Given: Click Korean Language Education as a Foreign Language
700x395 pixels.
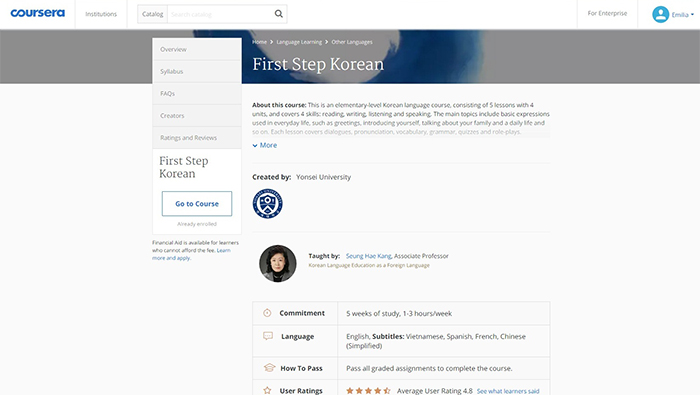Looking at the screenshot, I should (x=369, y=265).
